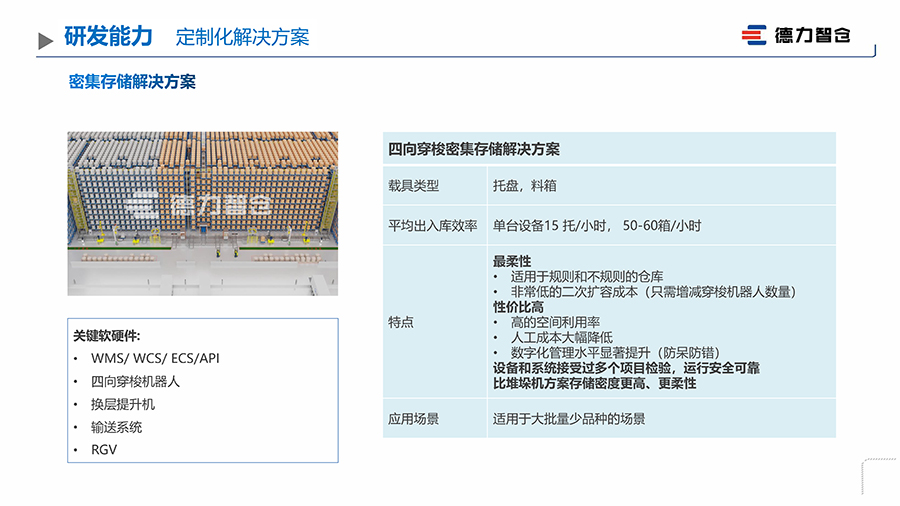Select the 托盘，料箱 value cell
The height and width of the screenshot is (506, 900).
click(x=525, y=186)
